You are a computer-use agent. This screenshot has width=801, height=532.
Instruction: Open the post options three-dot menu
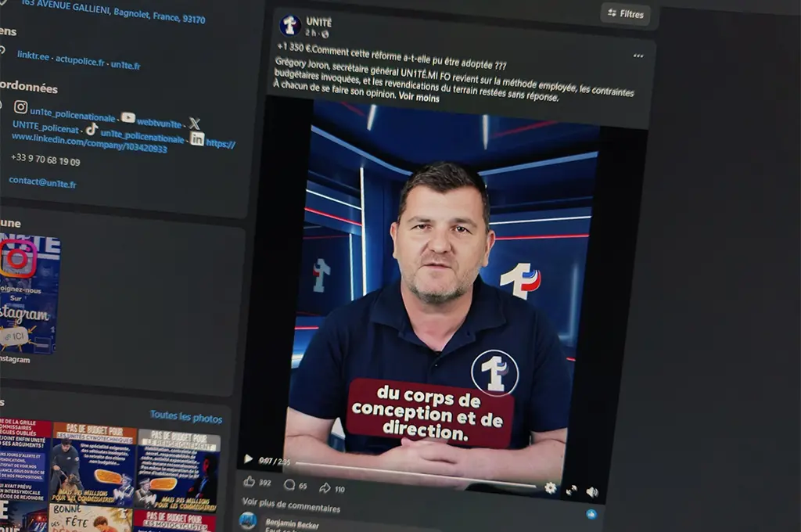638,56
